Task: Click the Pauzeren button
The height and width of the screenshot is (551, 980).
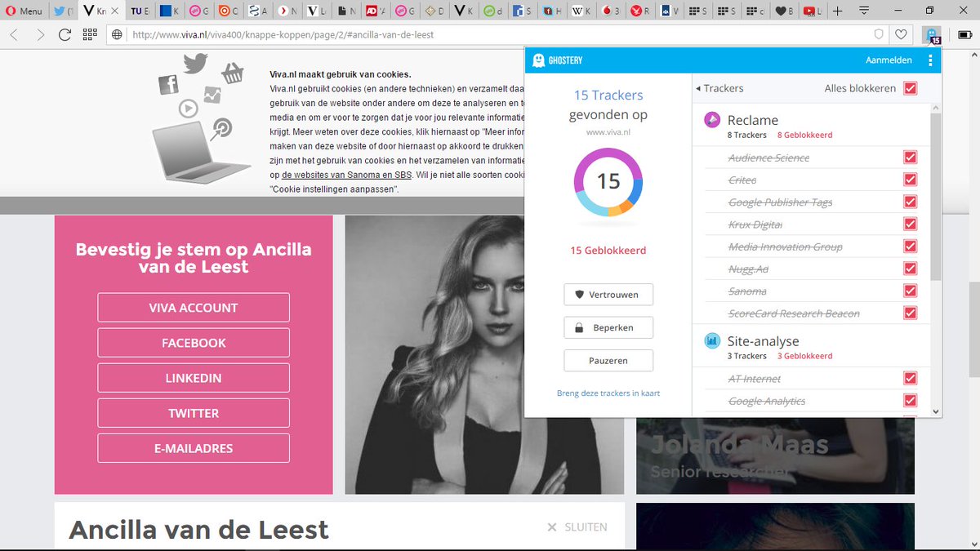Action: (x=608, y=360)
